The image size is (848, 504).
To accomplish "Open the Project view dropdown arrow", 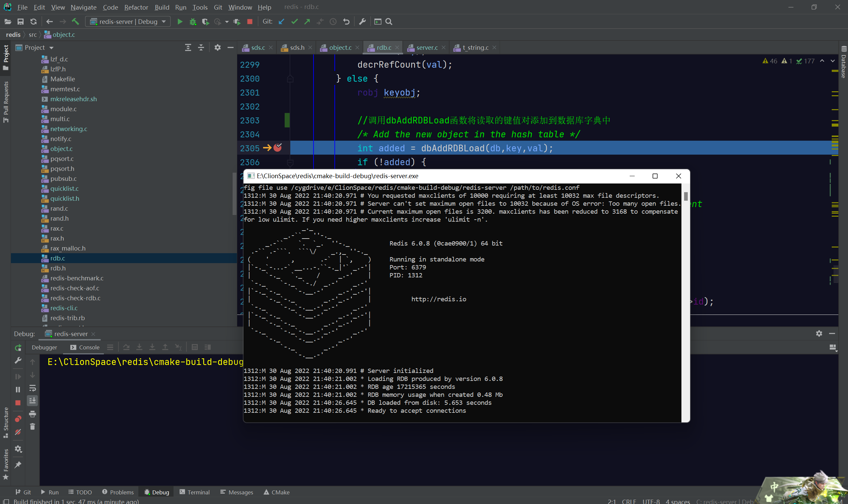I will [51, 48].
